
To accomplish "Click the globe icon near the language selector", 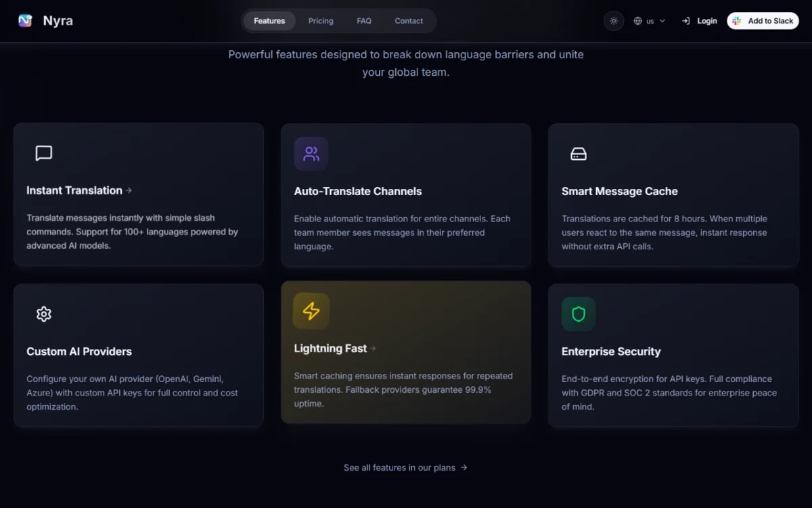I will (x=637, y=21).
